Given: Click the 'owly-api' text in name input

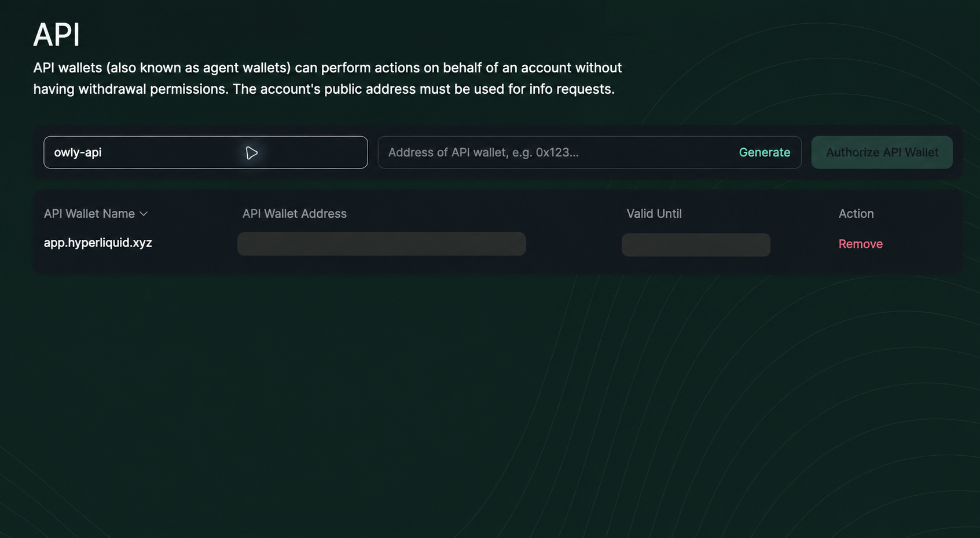Looking at the screenshot, I should (x=78, y=152).
